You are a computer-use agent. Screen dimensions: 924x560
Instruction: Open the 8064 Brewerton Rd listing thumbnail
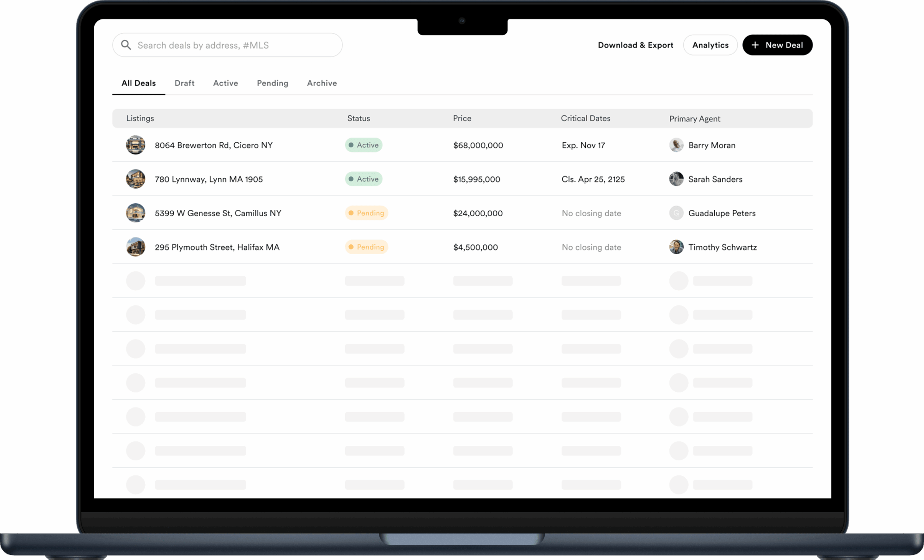pos(136,145)
